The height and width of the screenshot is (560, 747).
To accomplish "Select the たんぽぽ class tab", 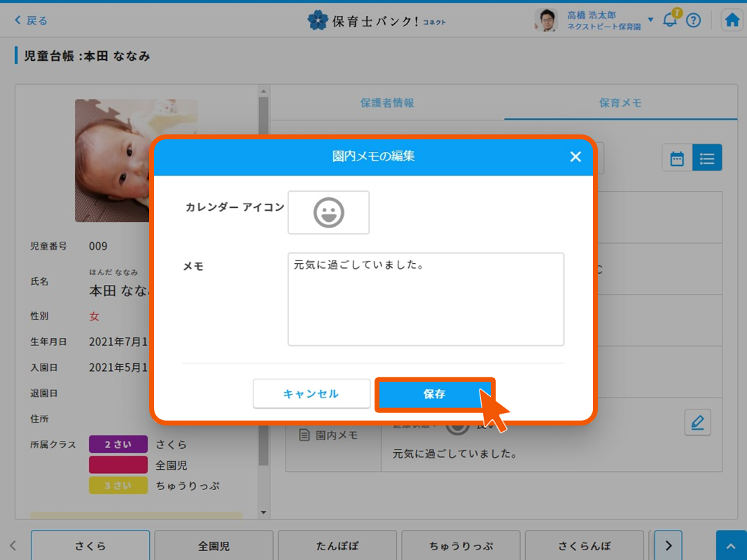I will pos(337,546).
